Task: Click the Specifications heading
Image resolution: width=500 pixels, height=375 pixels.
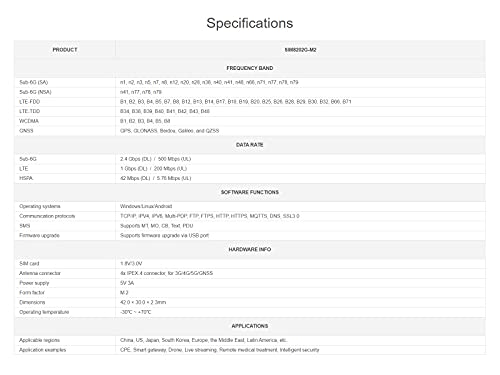Action: (x=250, y=23)
